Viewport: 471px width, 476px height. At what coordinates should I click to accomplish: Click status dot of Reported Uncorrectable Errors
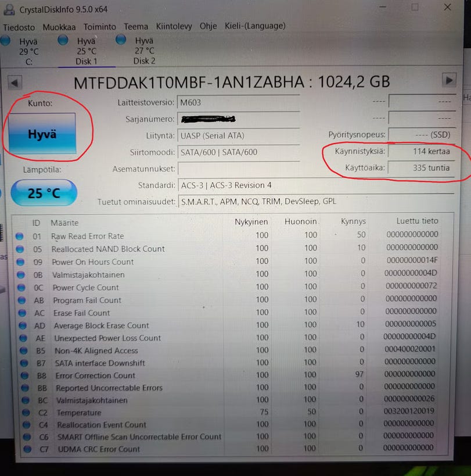click(25, 388)
